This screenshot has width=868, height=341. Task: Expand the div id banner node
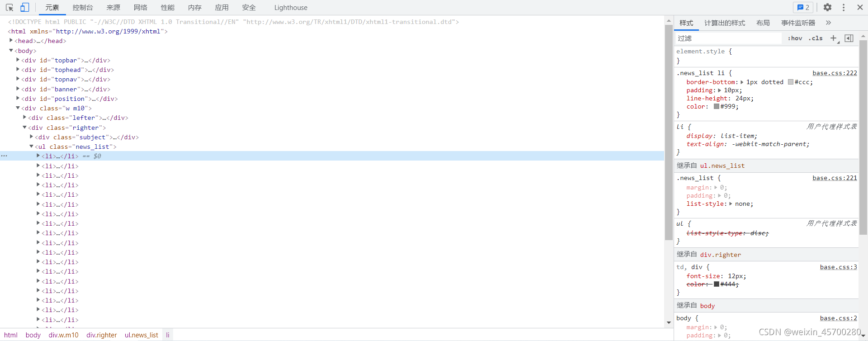[x=18, y=89]
